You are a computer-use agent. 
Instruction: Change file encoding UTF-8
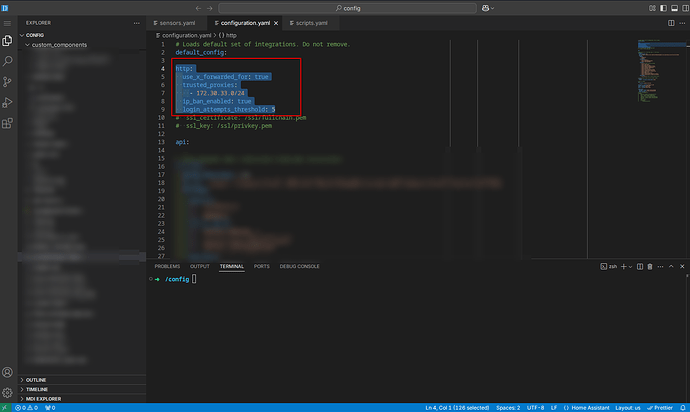535,408
